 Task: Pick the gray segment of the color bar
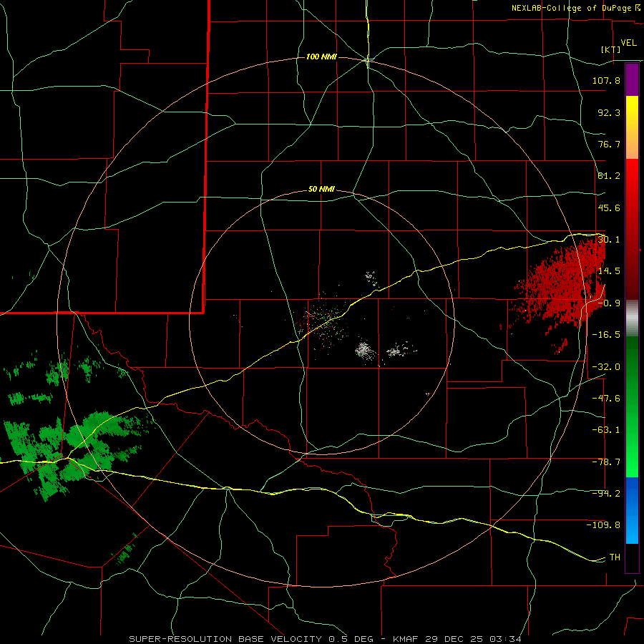[x=632, y=318]
